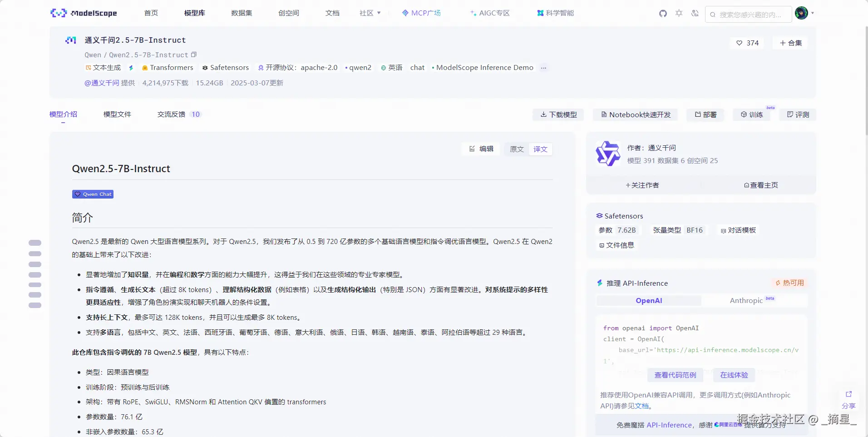Click the chat tag
The width and height of the screenshot is (868, 437).
tap(417, 68)
